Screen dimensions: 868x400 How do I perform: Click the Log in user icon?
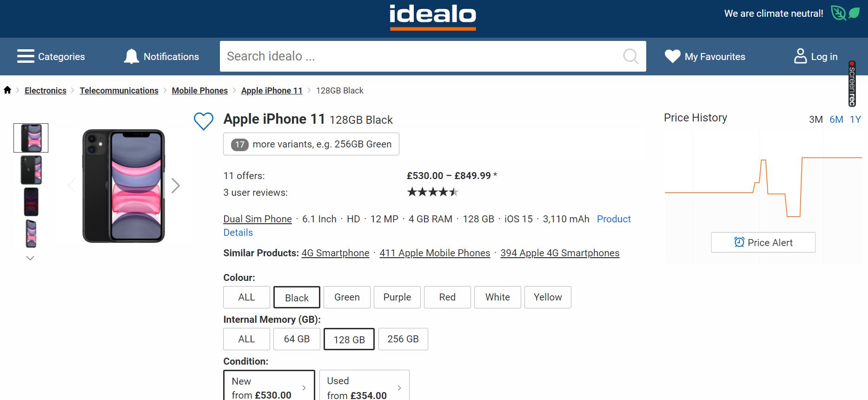click(x=800, y=56)
